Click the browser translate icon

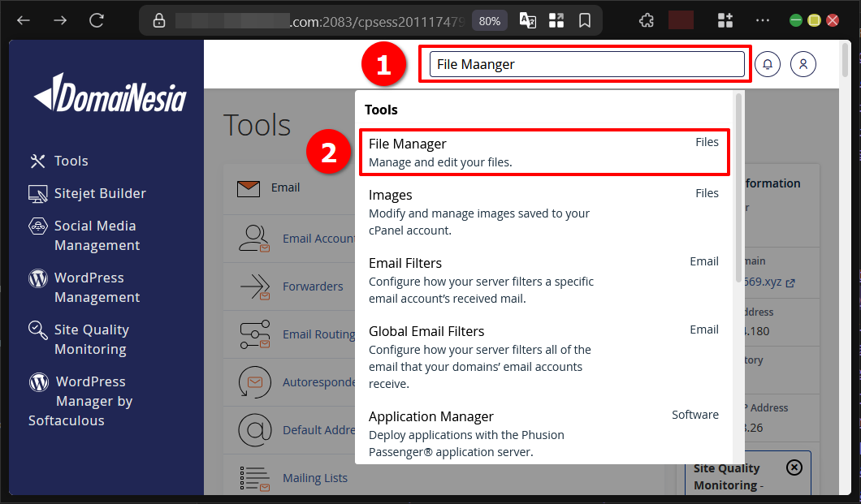coord(527,19)
